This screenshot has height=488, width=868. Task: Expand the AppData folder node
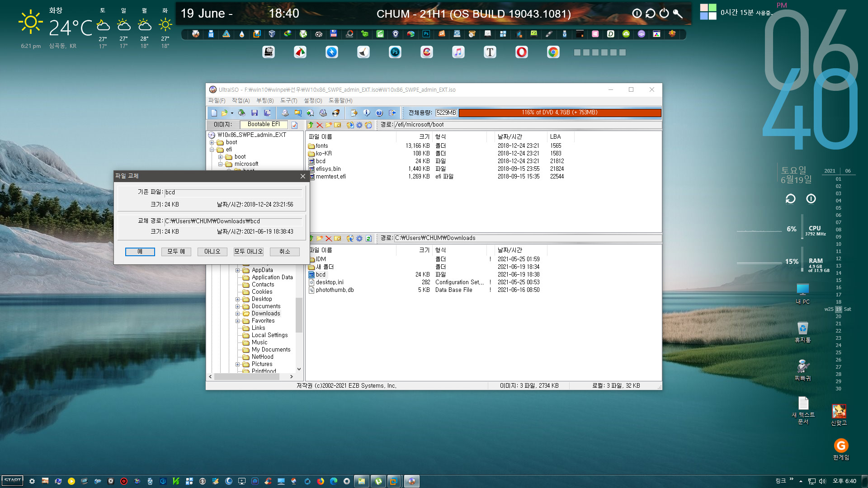pos(237,270)
